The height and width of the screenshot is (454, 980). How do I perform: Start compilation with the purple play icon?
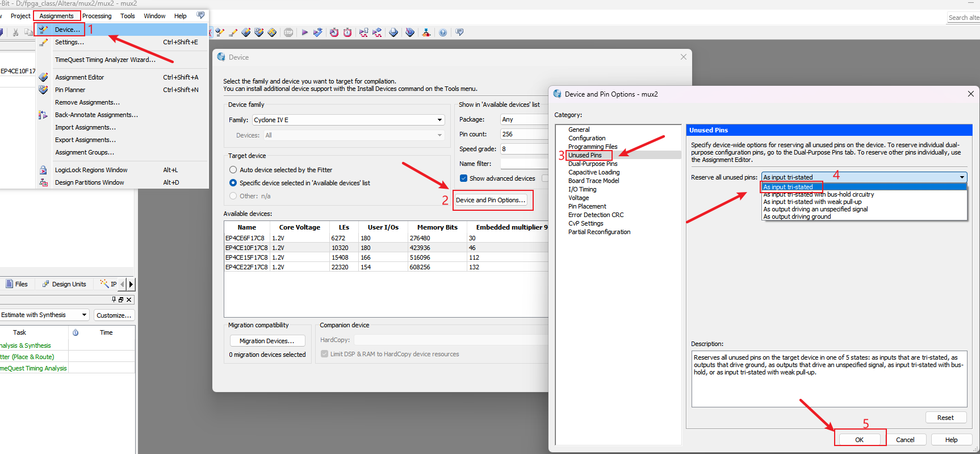click(x=304, y=32)
